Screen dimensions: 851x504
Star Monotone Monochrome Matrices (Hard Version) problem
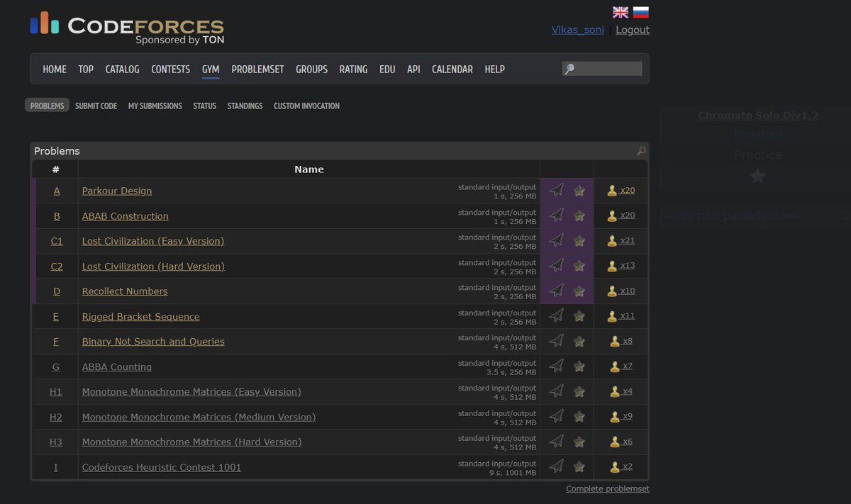(579, 442)
